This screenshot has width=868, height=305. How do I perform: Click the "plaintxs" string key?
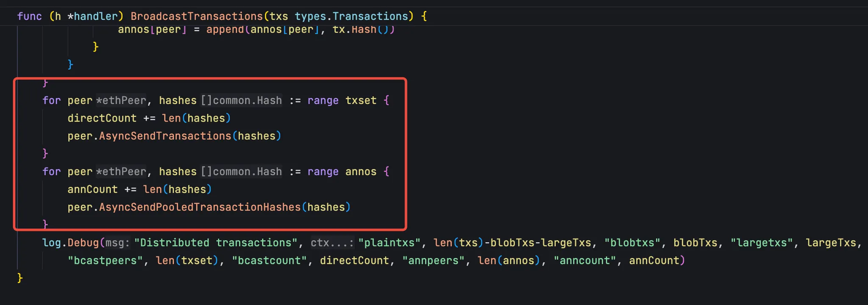389,243
